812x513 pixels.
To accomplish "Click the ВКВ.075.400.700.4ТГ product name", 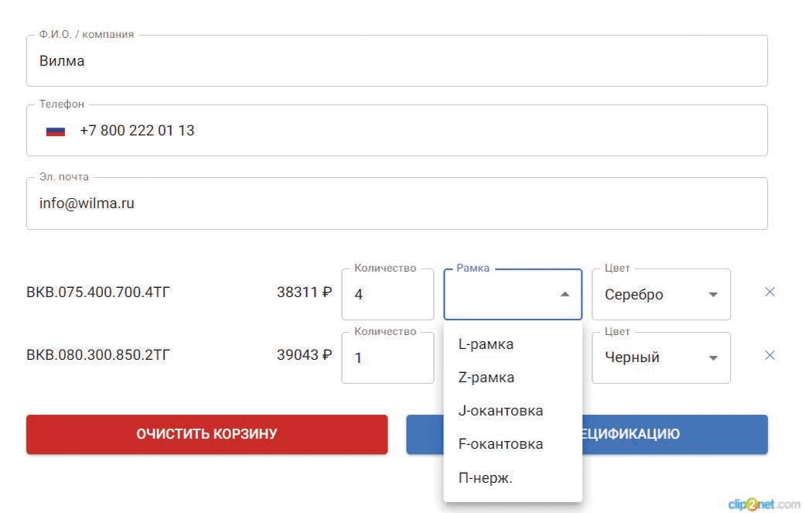I will [x=98, y=292].
